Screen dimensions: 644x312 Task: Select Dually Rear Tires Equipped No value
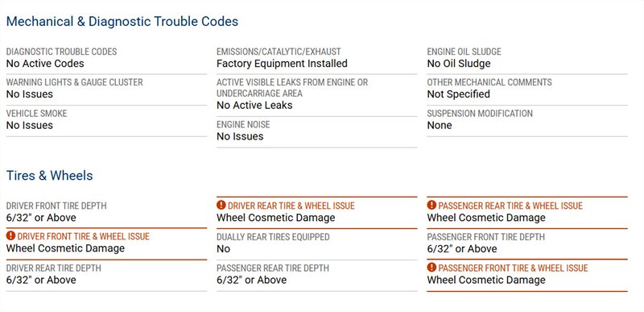click(224, 248)
